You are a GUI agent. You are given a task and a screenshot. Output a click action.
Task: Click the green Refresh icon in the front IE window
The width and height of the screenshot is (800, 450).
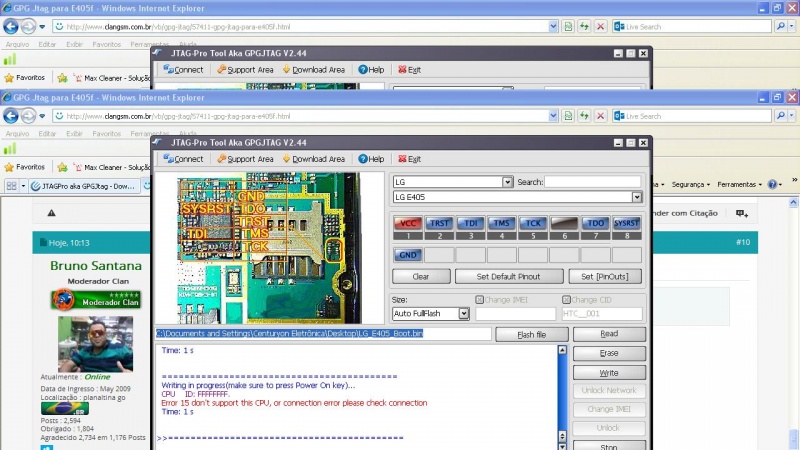(584, 116)
